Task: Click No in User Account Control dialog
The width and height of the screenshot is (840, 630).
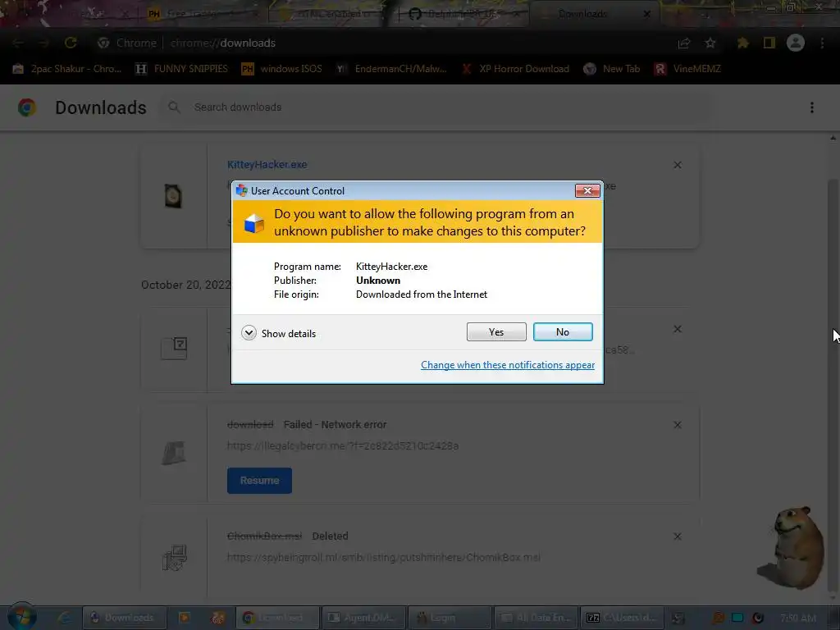Action: pos(563,331)
